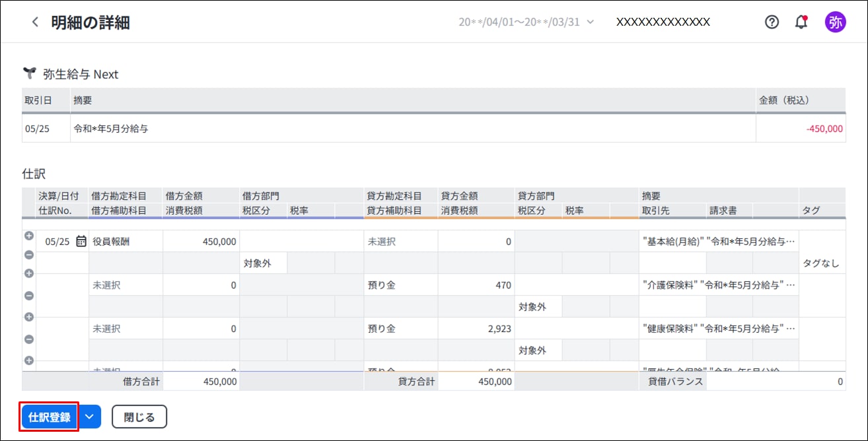
Task: Click plus icon between 介護保険料 and 健康保険料 rows
Action: [x=29, y=317]
